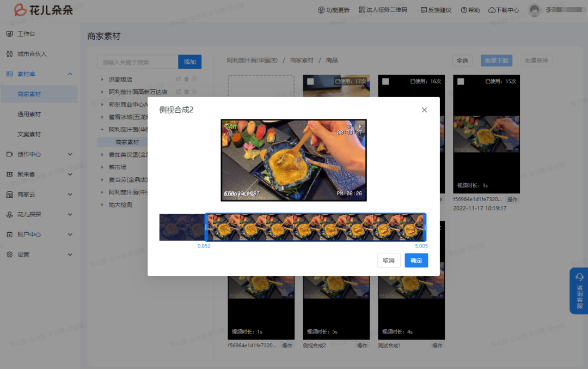Click add icon beside 洪湖饭店
Viewport: 588px width, 369px height.
(194, 79)
